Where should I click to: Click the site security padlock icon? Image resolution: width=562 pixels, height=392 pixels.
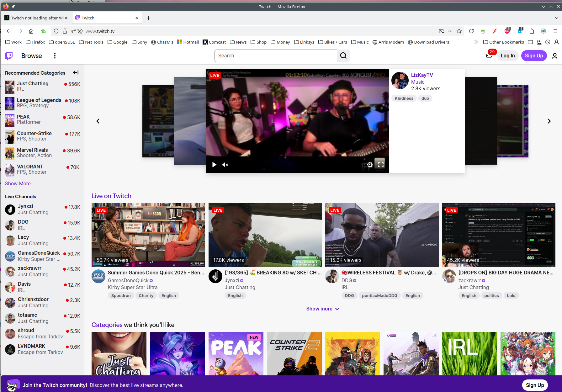tap(65, 31)
